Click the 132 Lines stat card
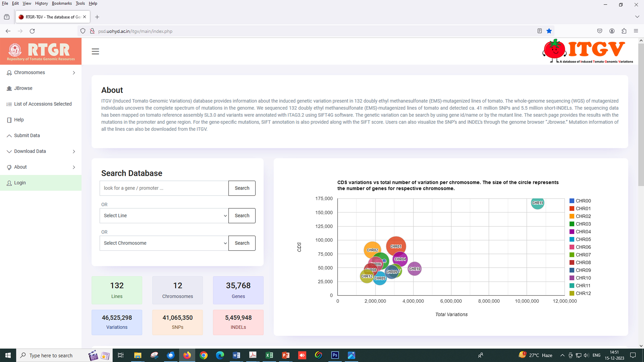This screenshot has height=362, width=644. tap(117, 290)
